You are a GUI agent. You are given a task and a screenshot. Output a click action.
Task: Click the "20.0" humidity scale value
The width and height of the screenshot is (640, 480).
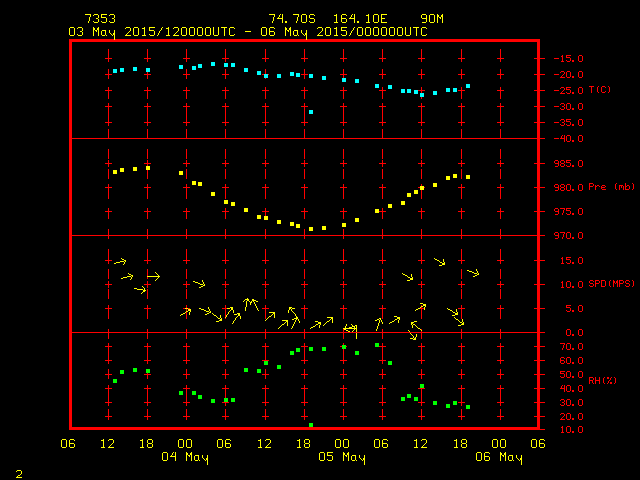tap(572, 417)
